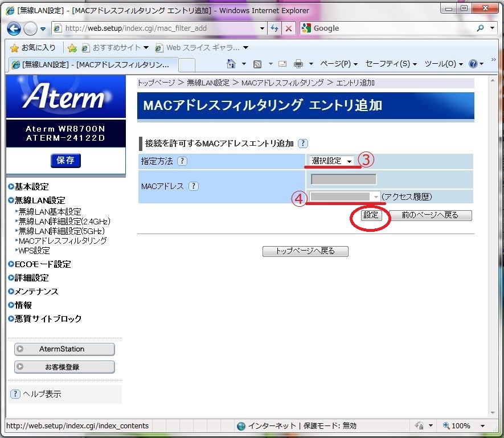Click the Help question mark icon in toolbar
The image size is (504, 438).
tap(473, 64)
